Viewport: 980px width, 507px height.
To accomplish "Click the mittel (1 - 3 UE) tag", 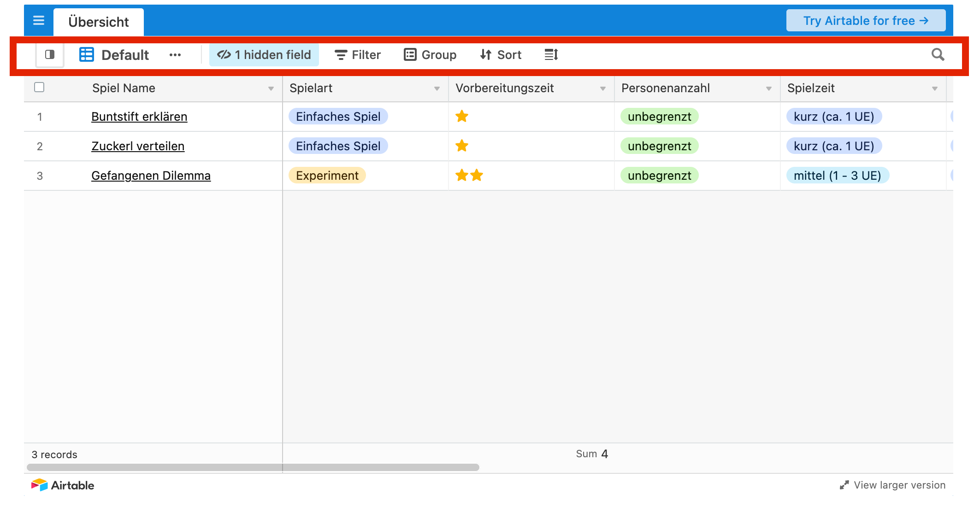I will coord(838,176).
